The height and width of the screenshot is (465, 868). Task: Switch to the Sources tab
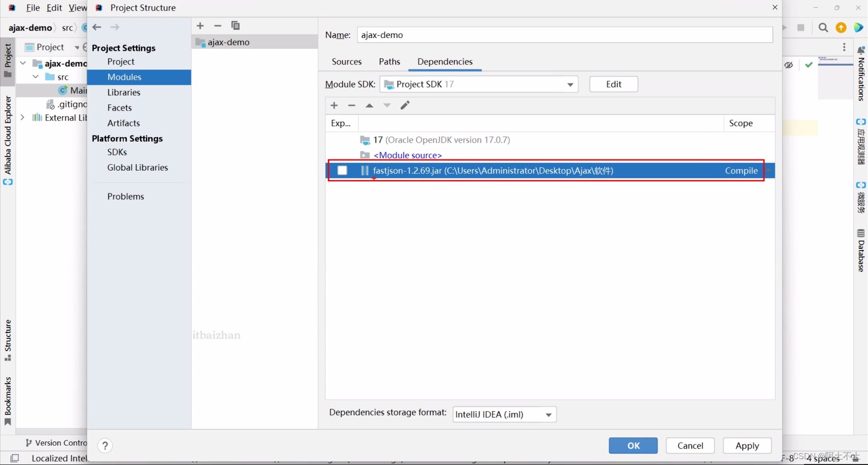346,61
